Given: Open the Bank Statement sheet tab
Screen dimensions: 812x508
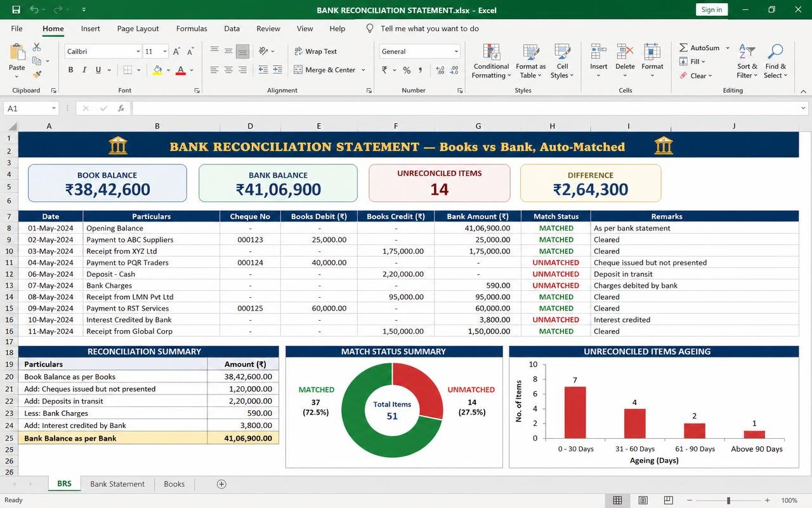Looking at the screenshot, I should (x=117, y=484).
